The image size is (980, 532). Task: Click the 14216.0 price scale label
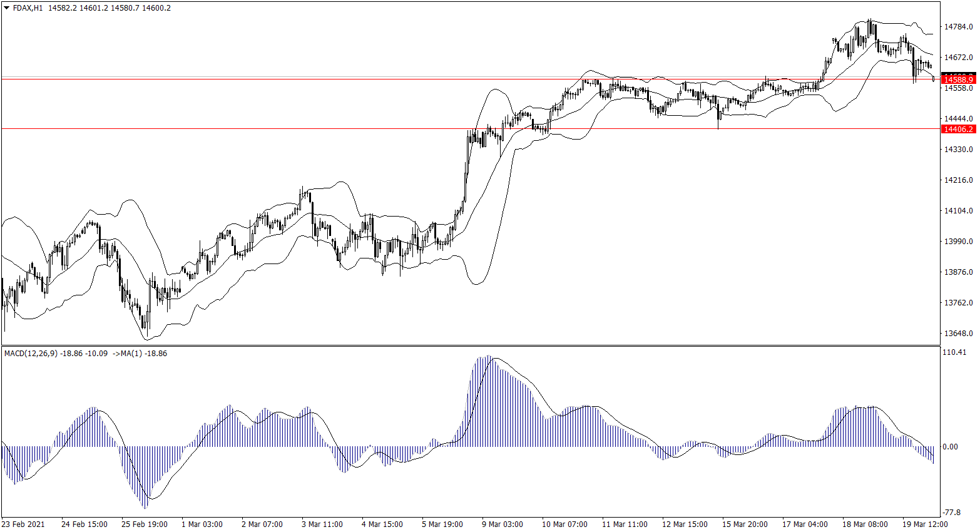coord(958,180)
